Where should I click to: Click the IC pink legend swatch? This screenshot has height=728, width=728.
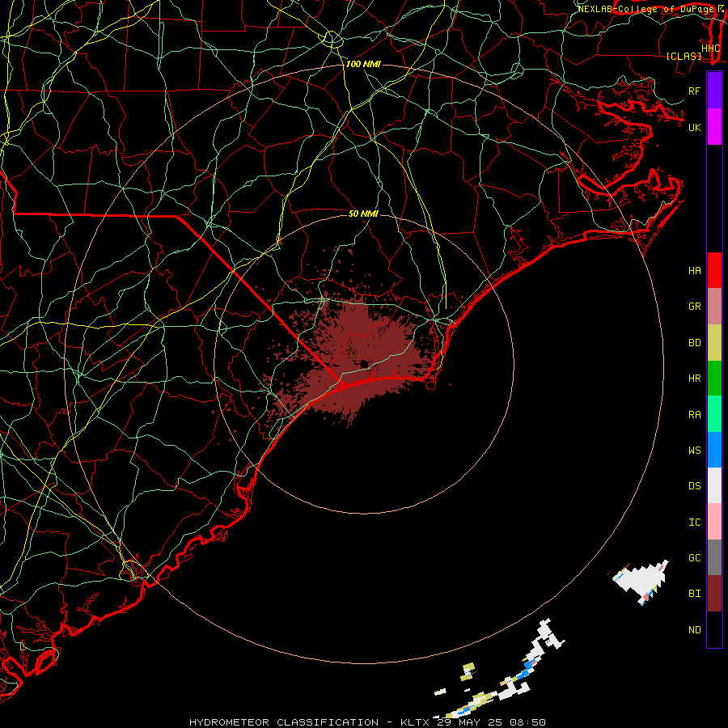[714, 522]
